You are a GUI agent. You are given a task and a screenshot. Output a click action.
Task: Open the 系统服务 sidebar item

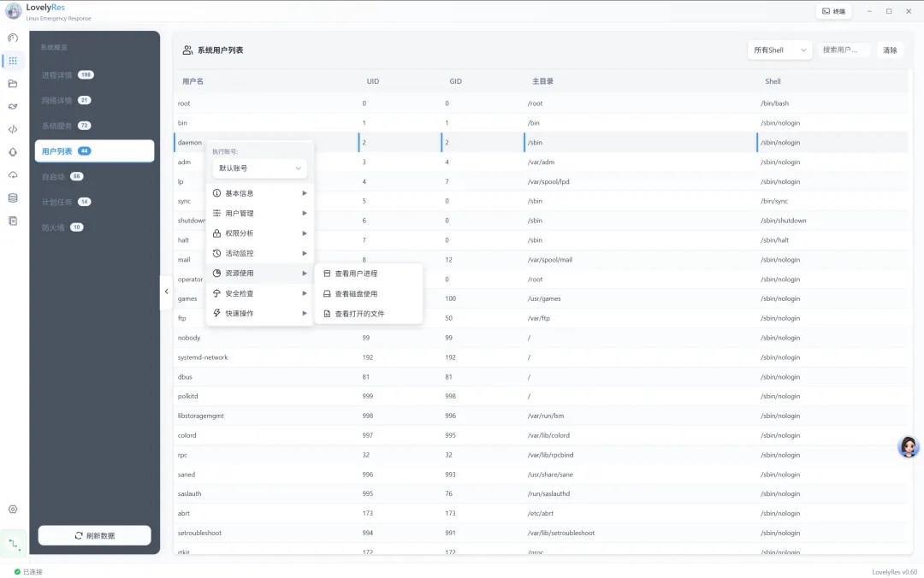pyautogui.click(x=94, y=126)
